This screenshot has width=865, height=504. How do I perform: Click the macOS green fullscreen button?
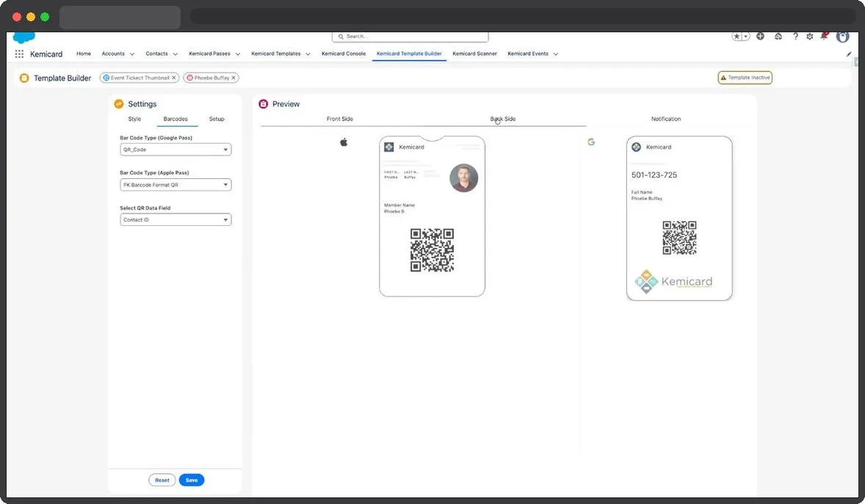(x=45, y=17)
